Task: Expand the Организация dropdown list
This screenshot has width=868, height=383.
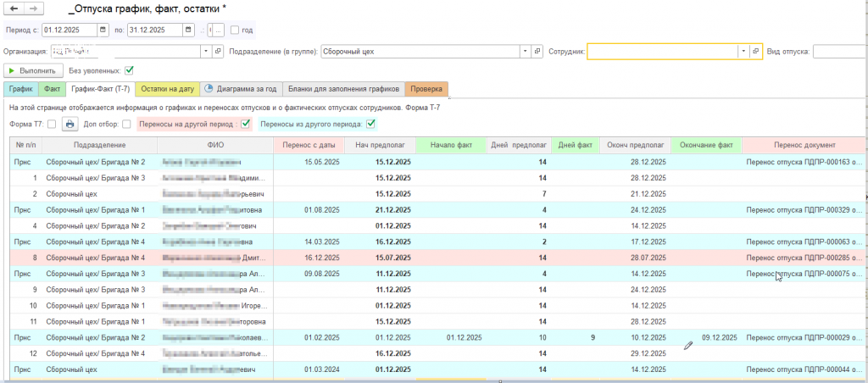Action: point(206,51)
